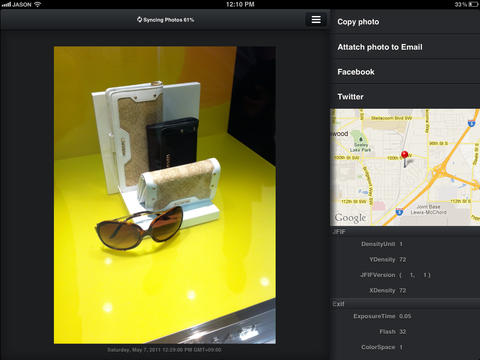Click the photo date caption below image
Viewport: 480px width, 360px height.
[x=164, y=350]
